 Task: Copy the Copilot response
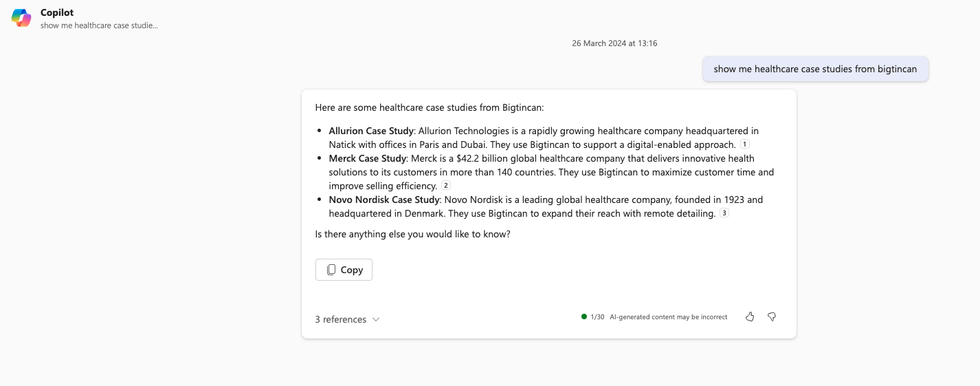[344, 270]
